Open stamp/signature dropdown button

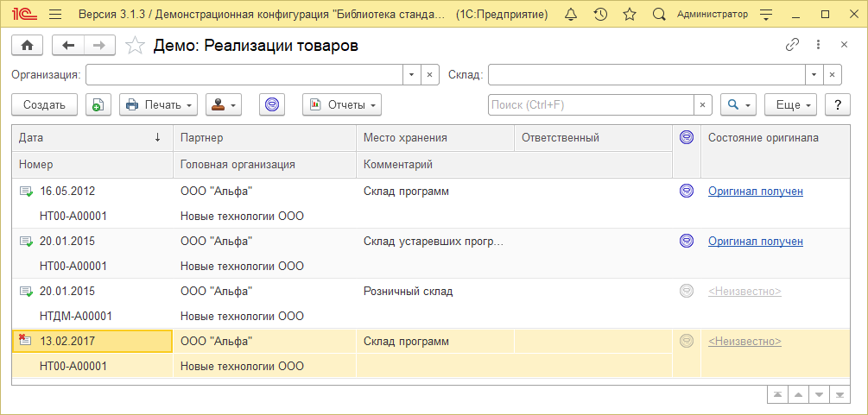point(224,104)
